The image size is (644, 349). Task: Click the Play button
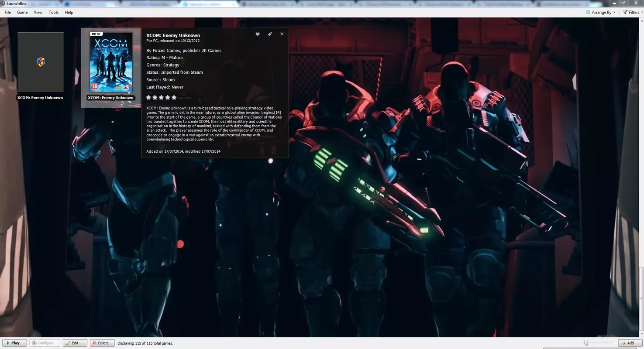(x=14, y=343)
